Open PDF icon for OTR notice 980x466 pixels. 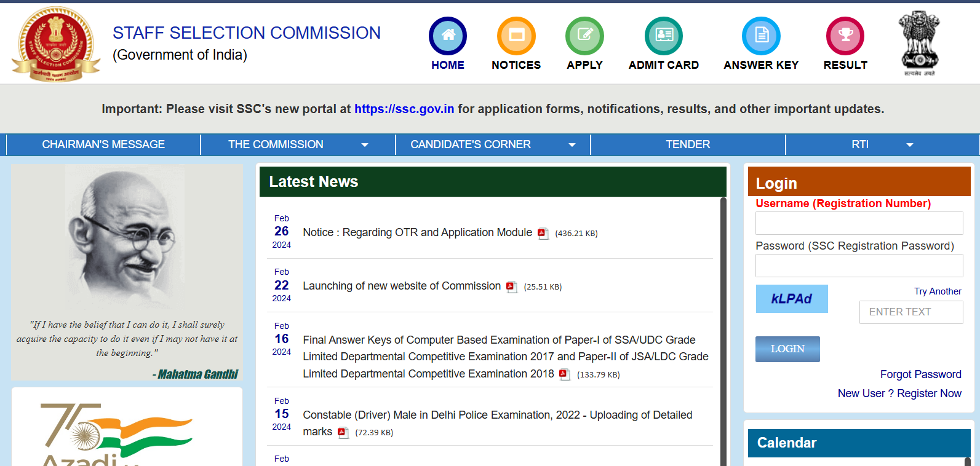point(543,233)
